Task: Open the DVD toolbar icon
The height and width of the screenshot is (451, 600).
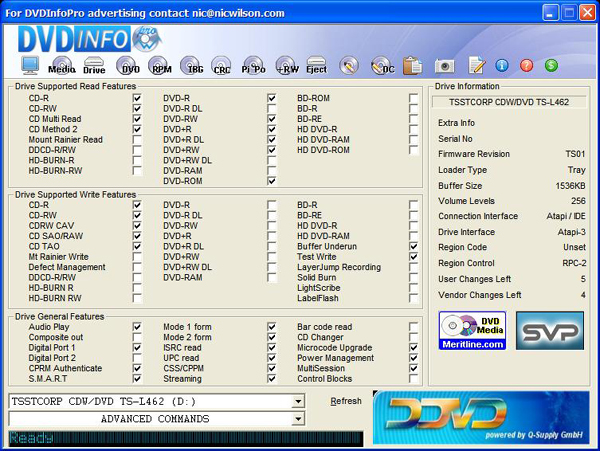Action: click(127, 65)
